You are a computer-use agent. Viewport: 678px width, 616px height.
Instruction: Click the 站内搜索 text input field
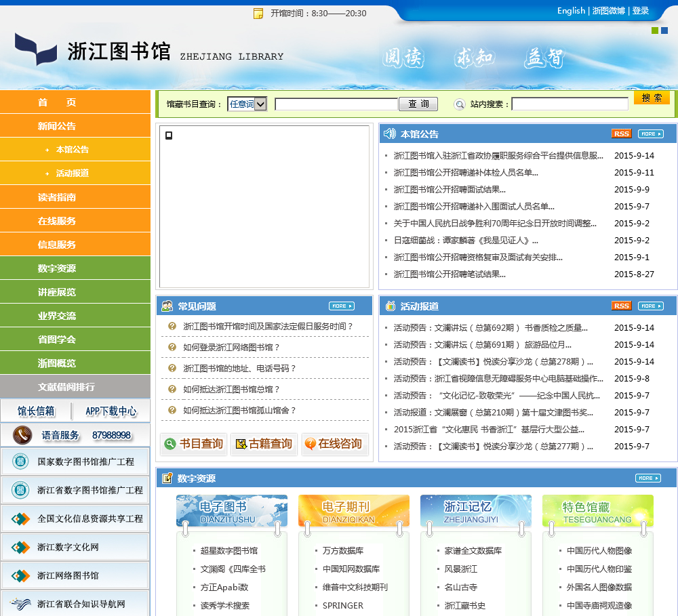pos(570,104)
